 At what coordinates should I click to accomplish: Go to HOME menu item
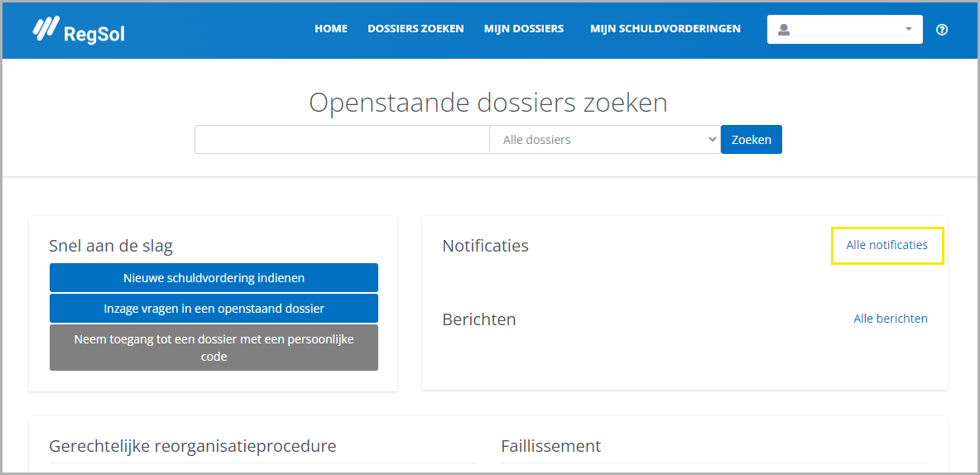pos(331,29)
